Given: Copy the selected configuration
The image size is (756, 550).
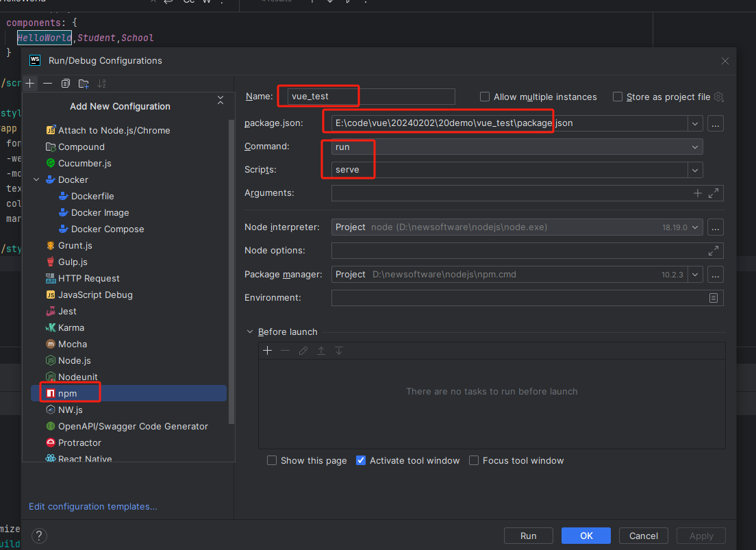Looking at the screenshot, I should (x=66, y=84).
